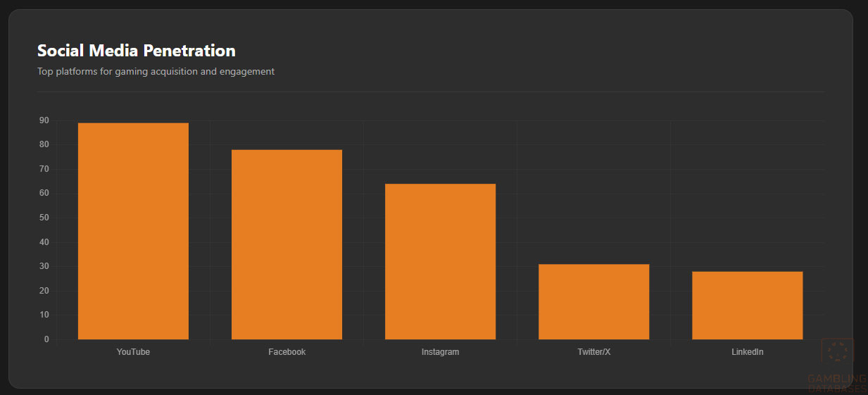Click the LinkedIn bar in the chart

coord(747,305)
